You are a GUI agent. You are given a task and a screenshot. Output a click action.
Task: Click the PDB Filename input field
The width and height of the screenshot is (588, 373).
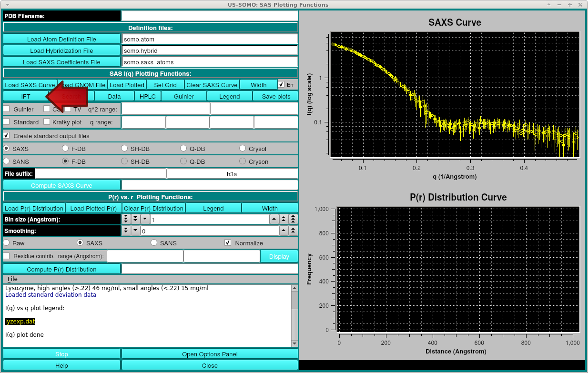(x=210, y=15)
